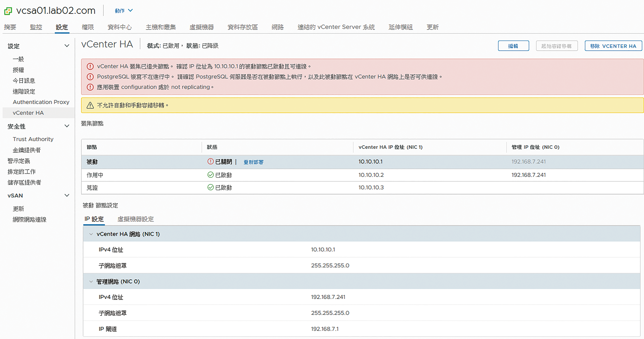Open the 主機和叢集 tab
This screenshot has height=339, width=644.
[x=161, y=27]
